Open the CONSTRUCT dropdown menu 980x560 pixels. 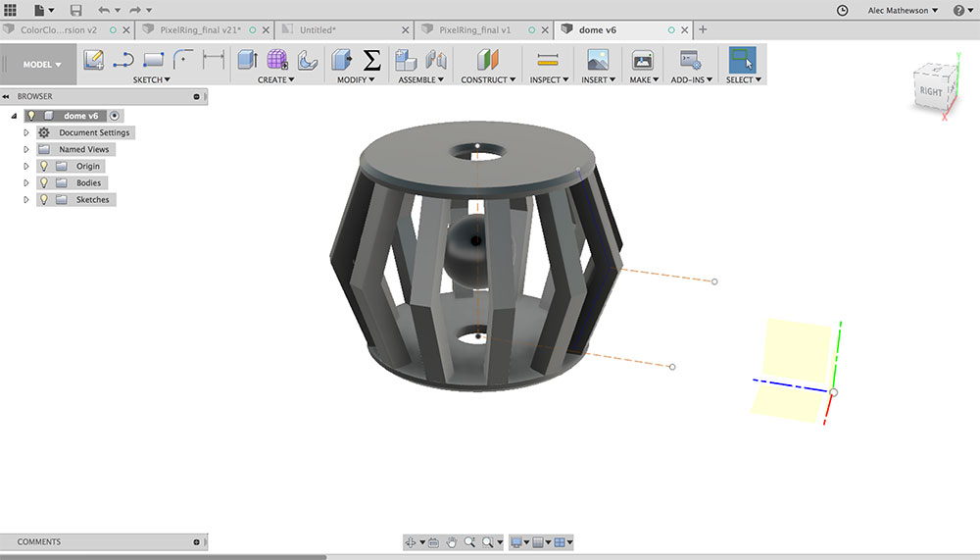tap(488, 80)
